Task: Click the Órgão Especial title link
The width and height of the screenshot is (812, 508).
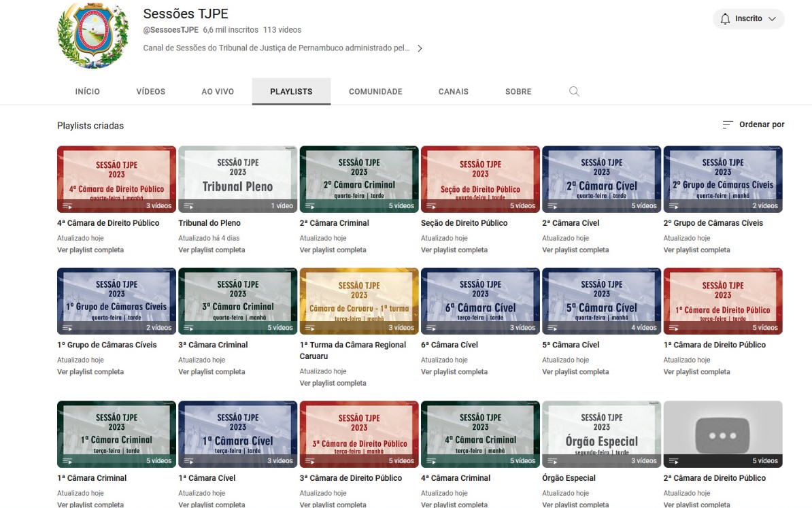Action: (569, 478)
